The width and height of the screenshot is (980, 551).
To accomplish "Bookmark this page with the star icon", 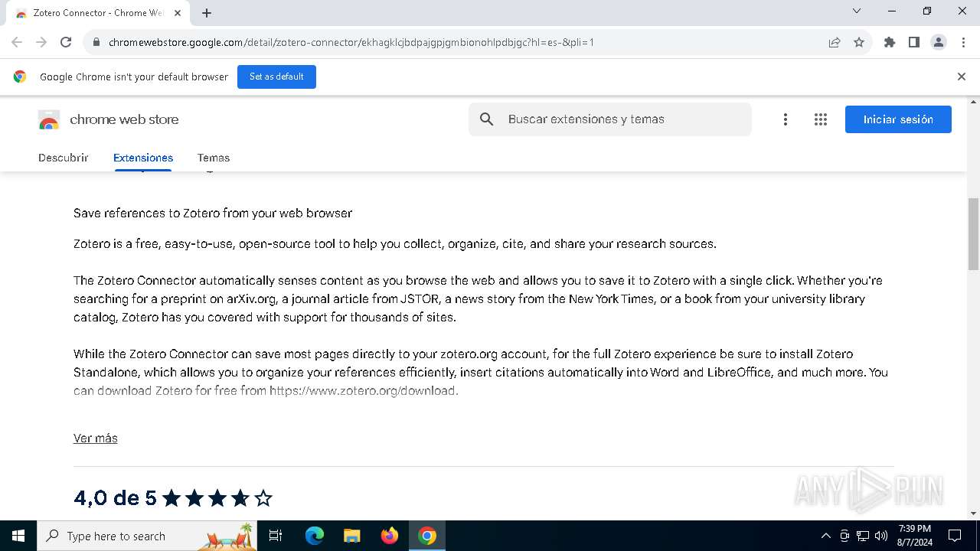I will 859,42.
